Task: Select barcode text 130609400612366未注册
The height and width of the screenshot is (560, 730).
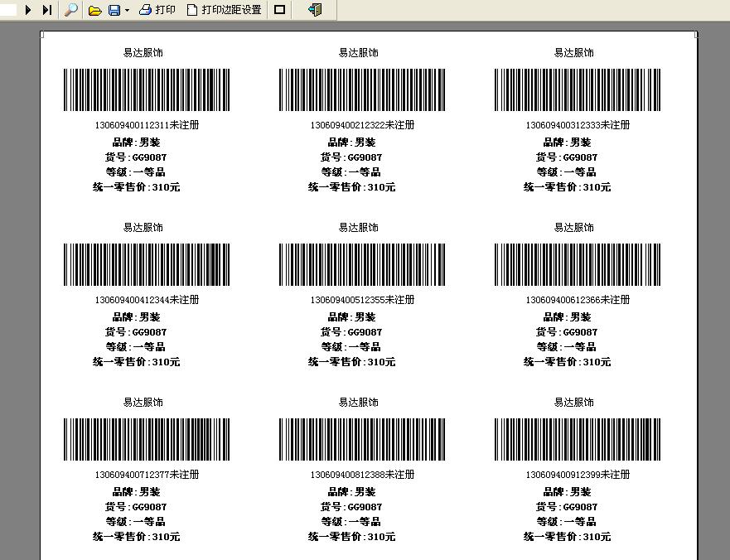Action: (x=578, y=300)
